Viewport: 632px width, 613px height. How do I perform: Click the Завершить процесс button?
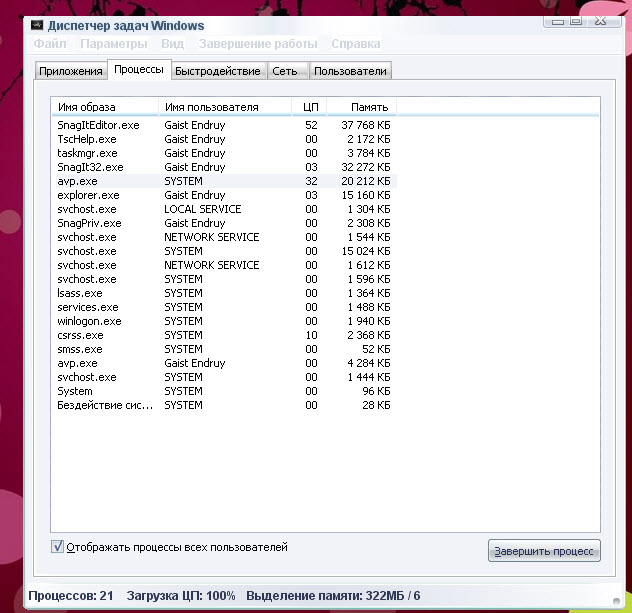click(544, 551)
